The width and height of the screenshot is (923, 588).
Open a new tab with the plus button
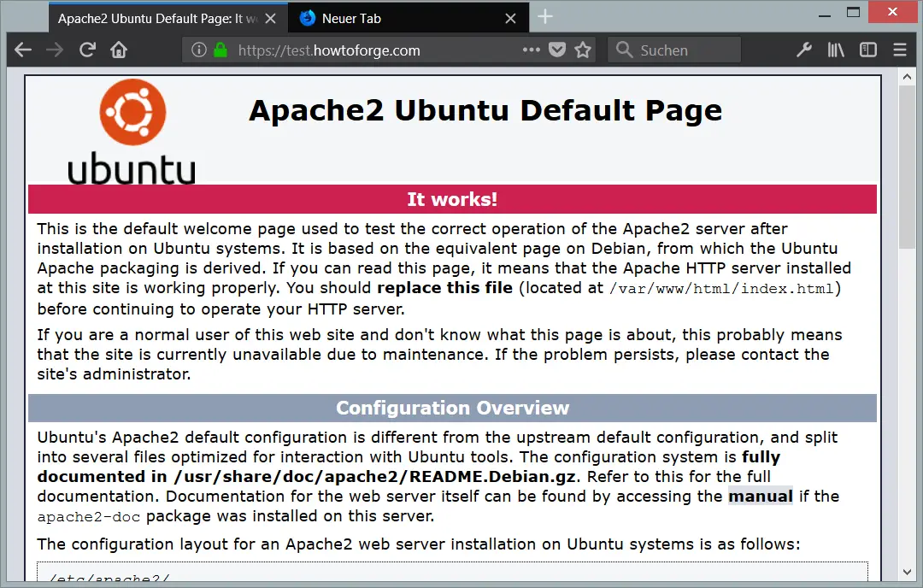pos(545,17)
